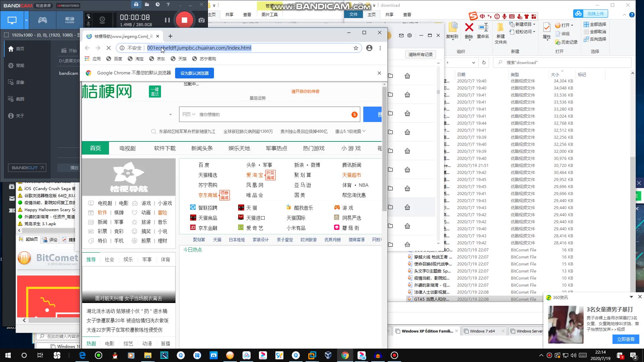Take a screenshot with Bandicam camera icon
This screenshot has width=644, height=362.
click(x=201, y=20)
